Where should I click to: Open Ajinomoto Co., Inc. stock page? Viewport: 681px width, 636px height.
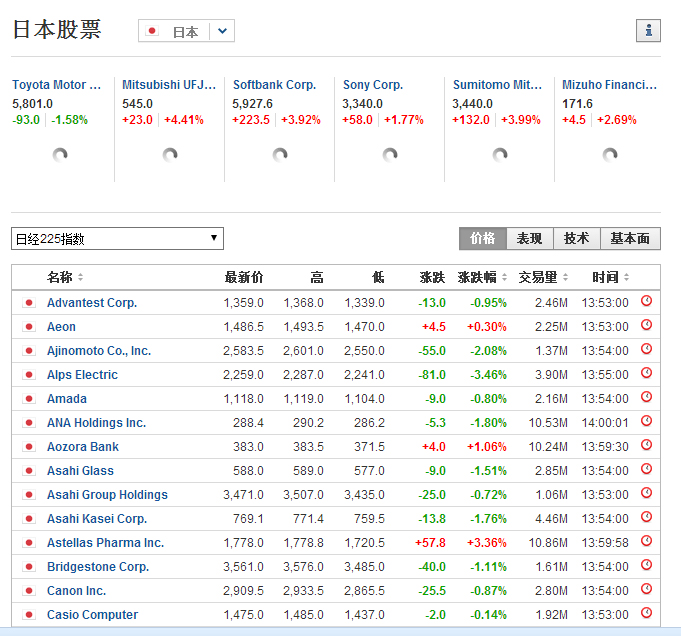pos(99,351)
